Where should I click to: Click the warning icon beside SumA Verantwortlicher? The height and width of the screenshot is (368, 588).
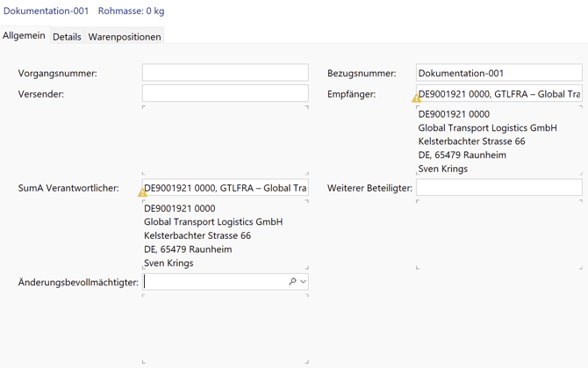pyautogui.click(x=142, y=192)
